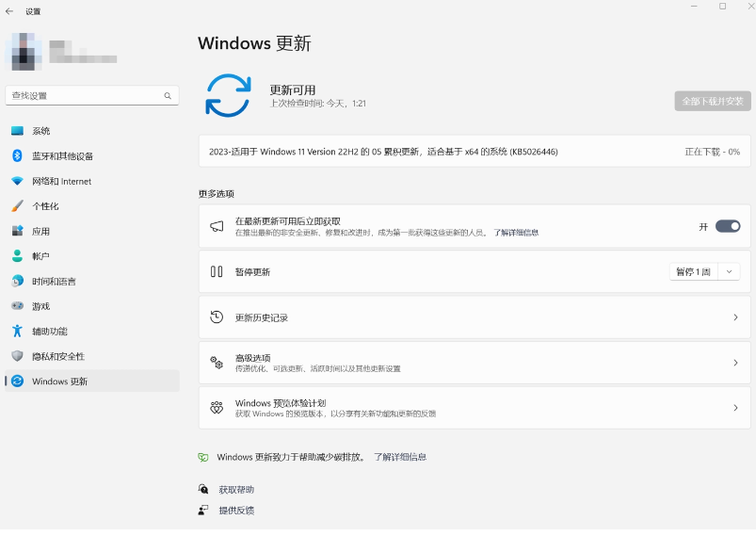Image resolution: width=756 pixels, height=536 pixels.
Task: Click the 查找设置 search field
Action: (92, 95)
